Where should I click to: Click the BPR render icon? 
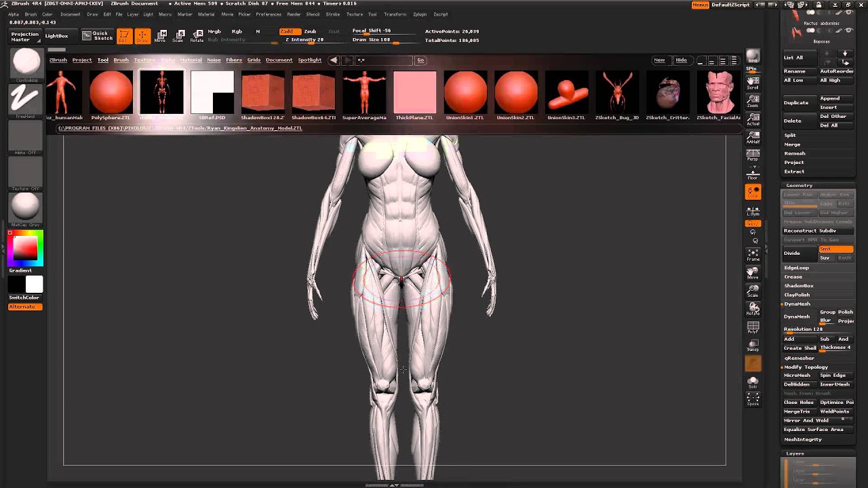753,56
